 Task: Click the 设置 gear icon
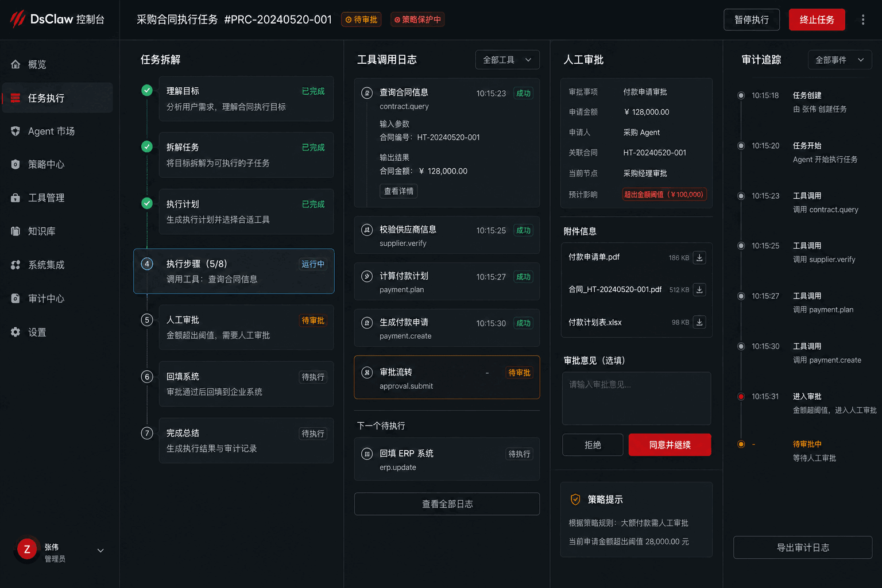click(x=16, y=332)
